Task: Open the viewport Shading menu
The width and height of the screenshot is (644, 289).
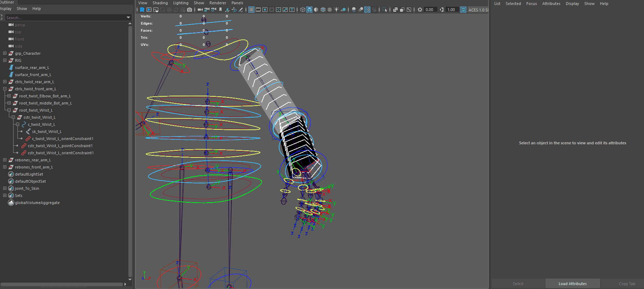Action: click(x=160, y=3)
